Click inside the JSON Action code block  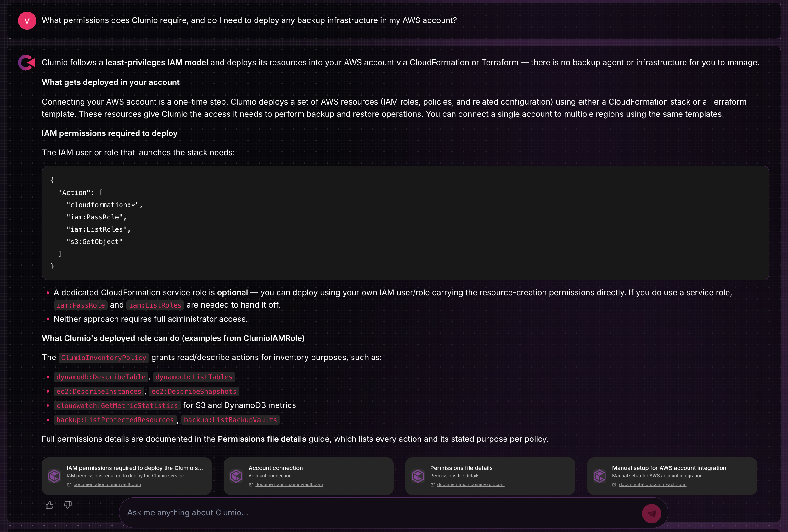406,223
